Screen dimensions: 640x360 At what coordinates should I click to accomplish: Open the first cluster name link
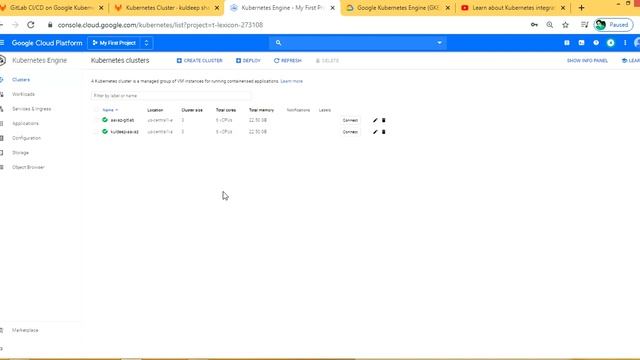122,120
